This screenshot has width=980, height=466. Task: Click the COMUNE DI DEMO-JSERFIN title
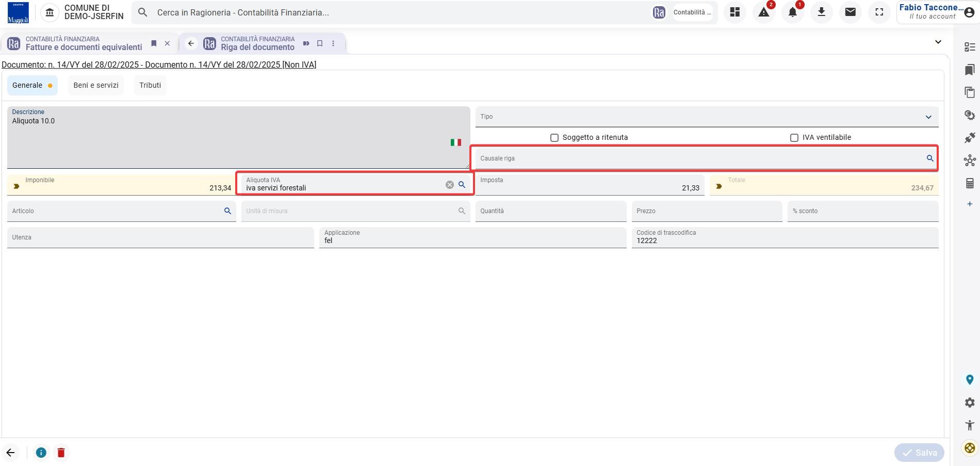pos(94,12)
